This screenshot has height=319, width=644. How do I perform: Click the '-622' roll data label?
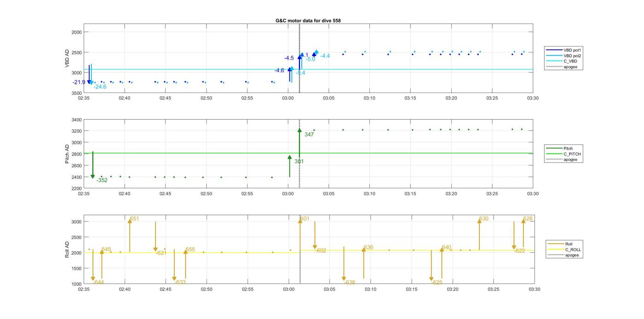[519, 251]
